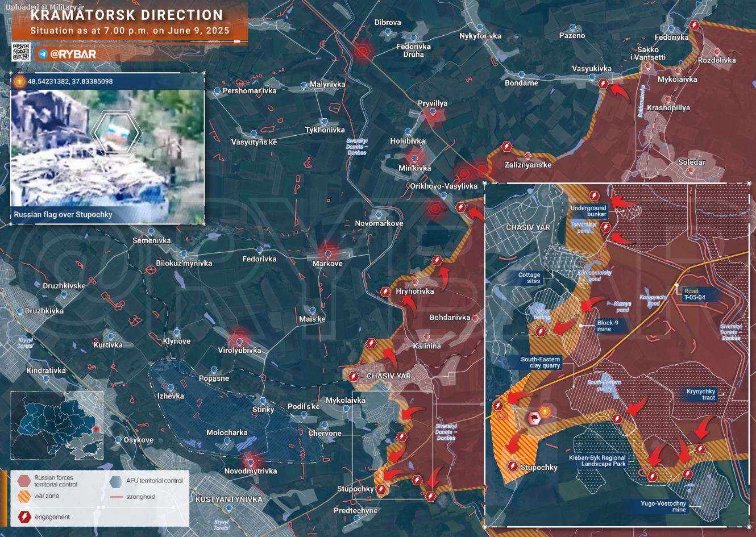Click the red glow marker at Pryvillya
The height and width of the screenshot is (537, 756).
(433, 113)
